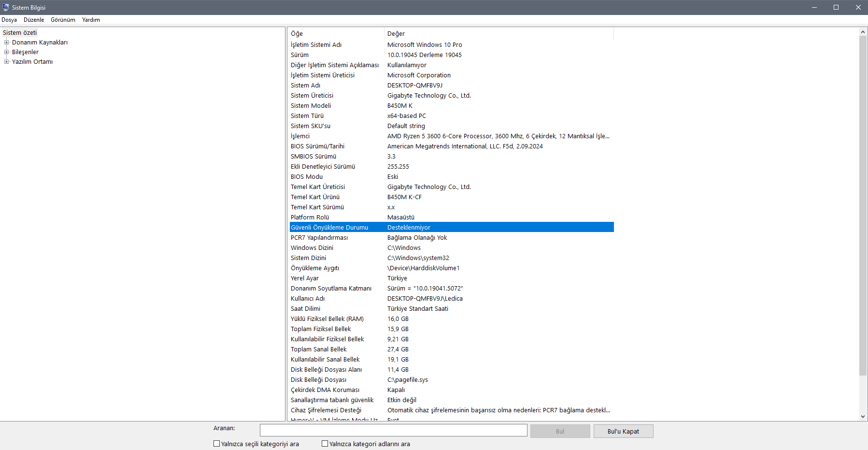Select the Sistem Üreticisi row
The height and width of the screenshot is (450, 868).
[x=452, y=96]
